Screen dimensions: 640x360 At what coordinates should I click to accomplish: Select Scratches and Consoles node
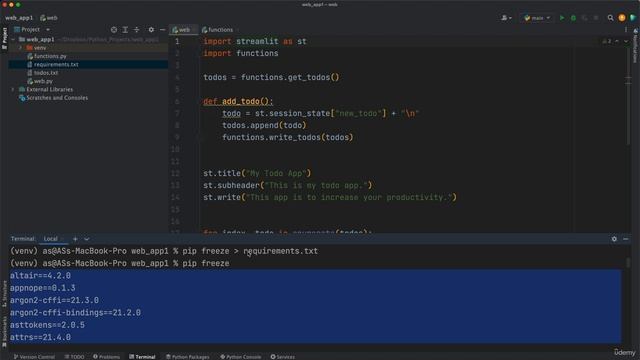point(57,98)
